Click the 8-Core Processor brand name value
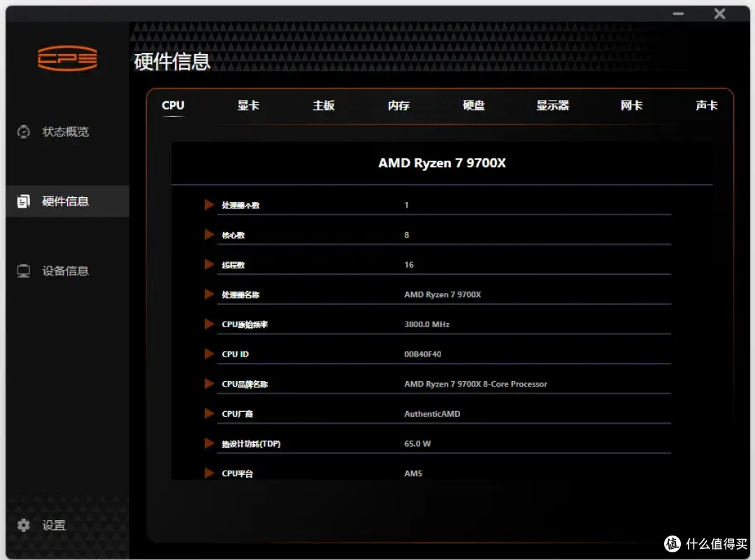 476,384
